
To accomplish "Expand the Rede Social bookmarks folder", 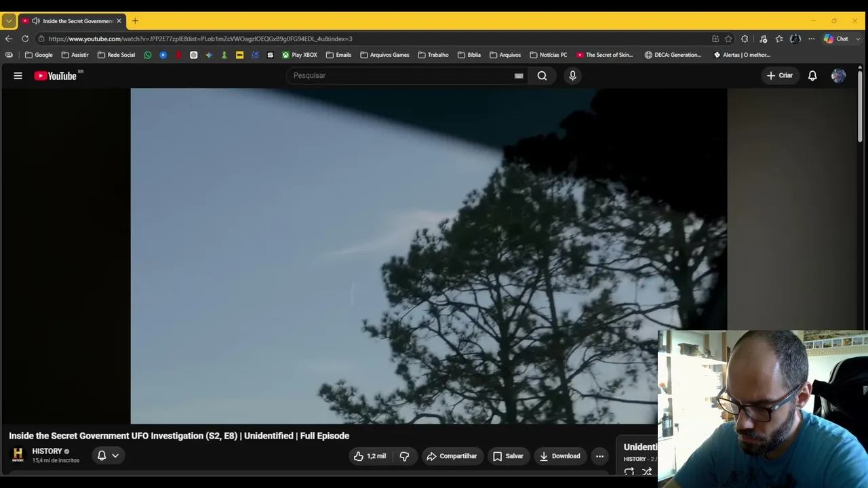I will [116, 55].
